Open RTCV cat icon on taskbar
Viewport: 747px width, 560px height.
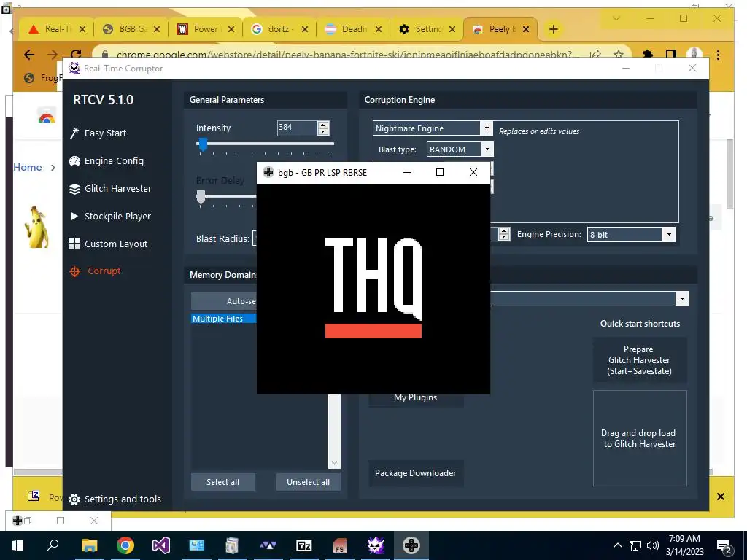376,545
